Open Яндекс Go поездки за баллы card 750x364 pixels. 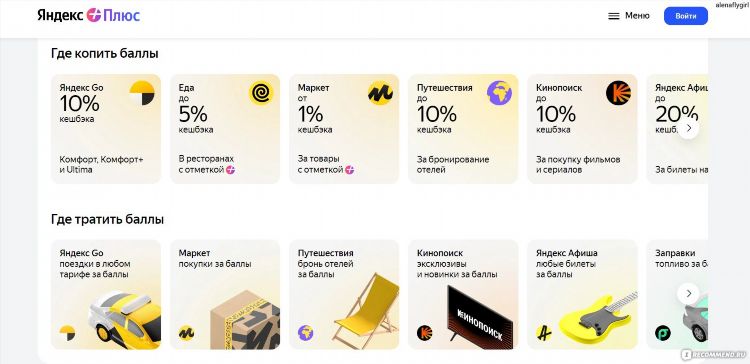[106, 295]
